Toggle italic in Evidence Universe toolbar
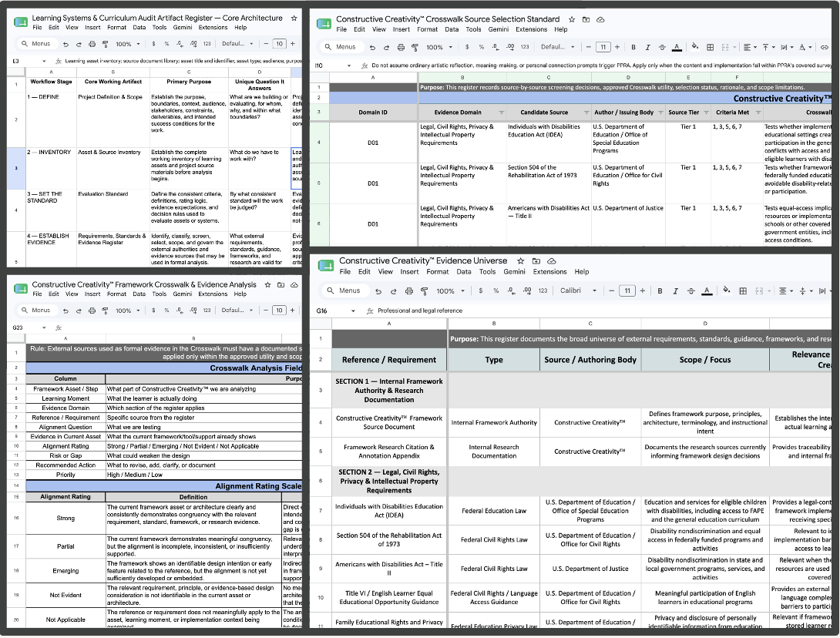The height and width of the screenshot is (638, 840). [x=676, y=291]
